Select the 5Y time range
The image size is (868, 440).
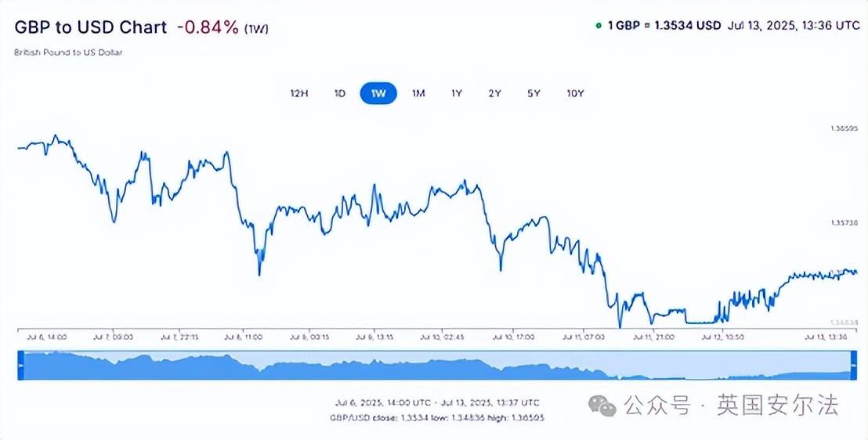pos(533,93)
